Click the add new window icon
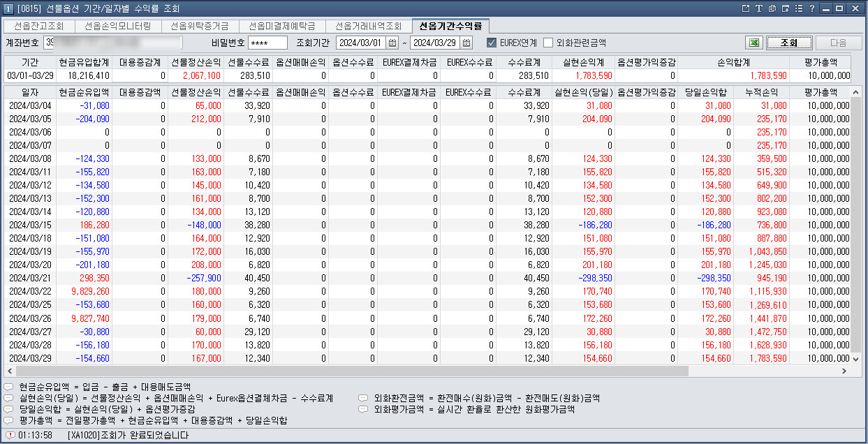 click(786, 8)
